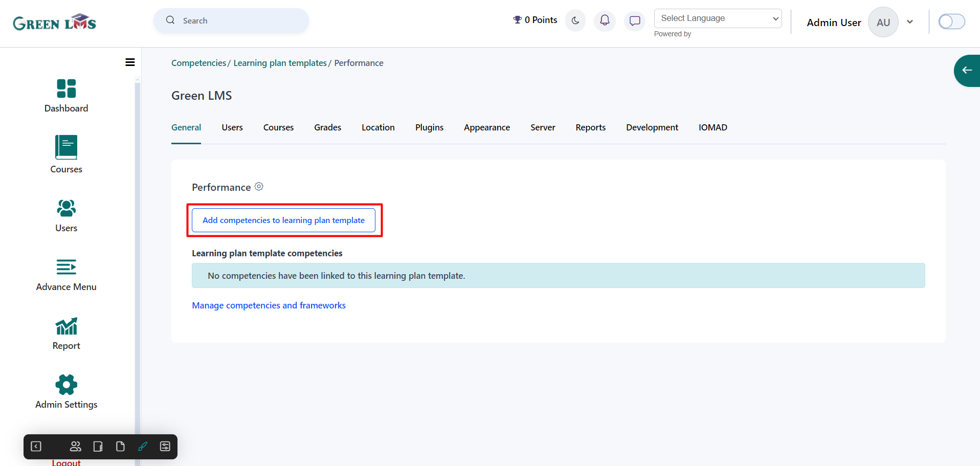Click the paintbrush icon in floating toolbar
The image size is (980, 466).
(x=143, y=447)
